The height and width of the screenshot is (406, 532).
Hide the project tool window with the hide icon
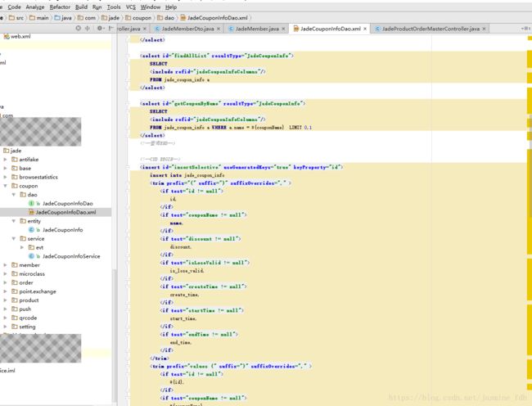(x=110, y=28)
